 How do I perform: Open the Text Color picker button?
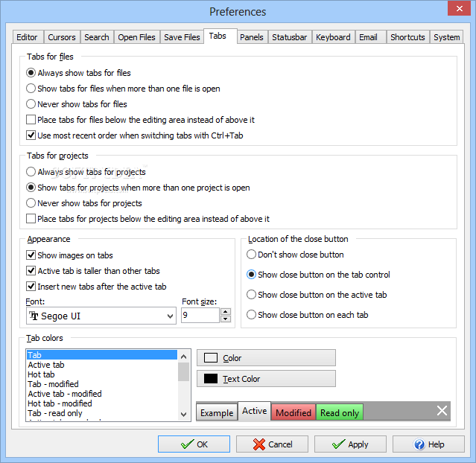pyautogui.click(x=266, y=378)
